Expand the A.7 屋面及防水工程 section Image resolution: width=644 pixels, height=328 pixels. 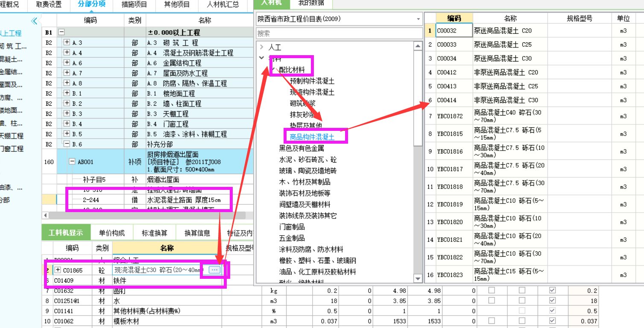coord(67,73)
